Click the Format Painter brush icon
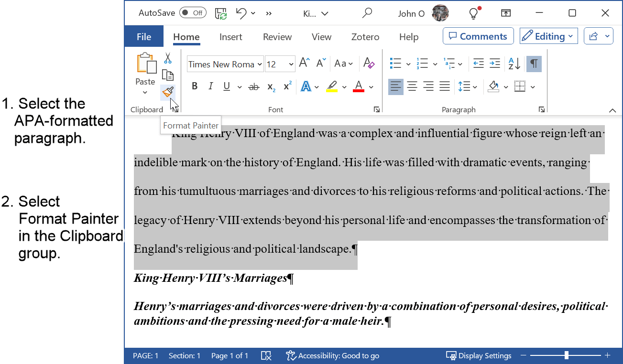The image size is (623, 364). click(x=167, y=91)
